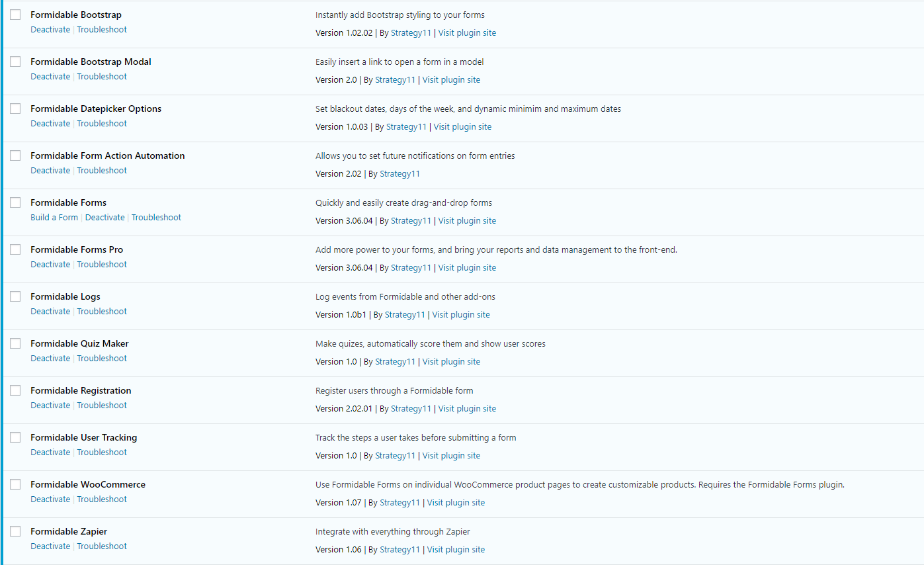The image size is (924, 565).
Task: Click Build a Form link
Action: click(54, 218)
